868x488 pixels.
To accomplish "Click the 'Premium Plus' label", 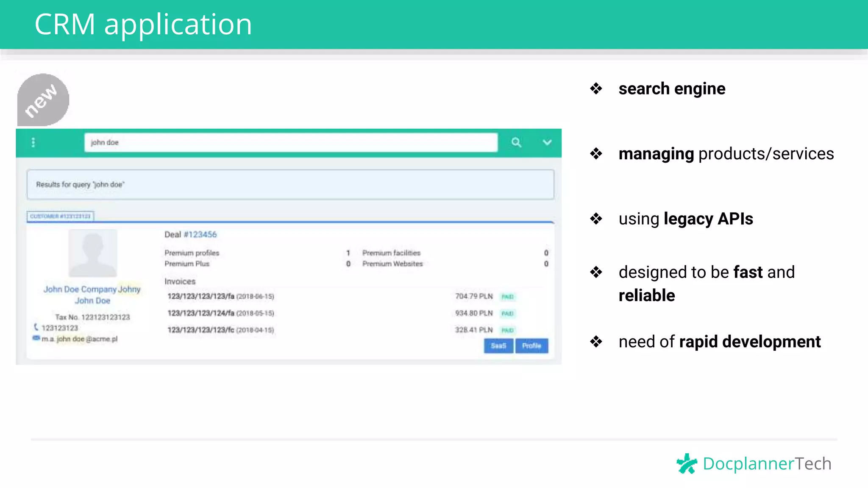I will [x=187, y=264].
